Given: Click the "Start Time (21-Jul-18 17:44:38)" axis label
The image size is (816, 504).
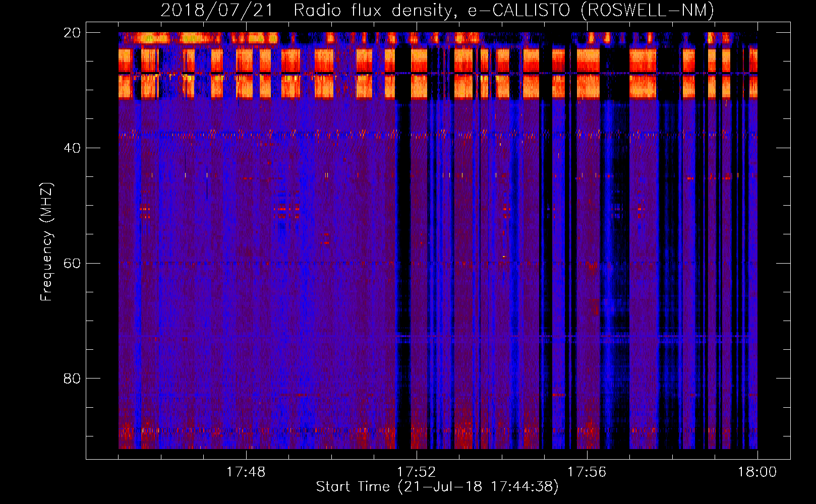Looking at the screenshot, I should coord(437,487).
